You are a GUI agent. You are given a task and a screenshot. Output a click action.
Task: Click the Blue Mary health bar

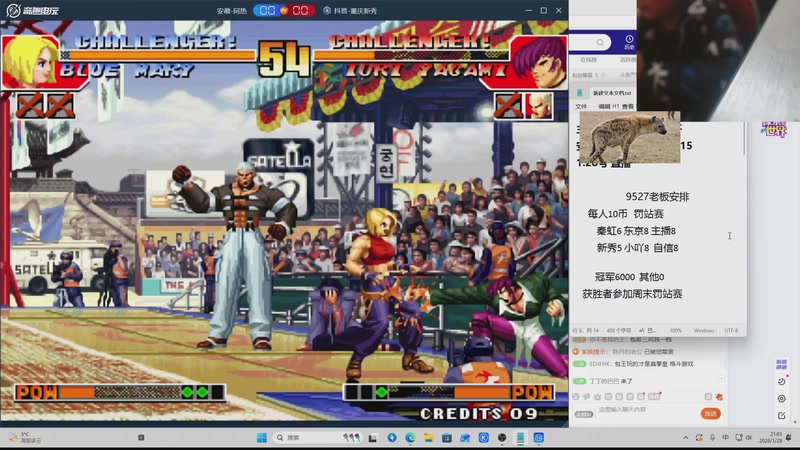click(x=158, y=55)
